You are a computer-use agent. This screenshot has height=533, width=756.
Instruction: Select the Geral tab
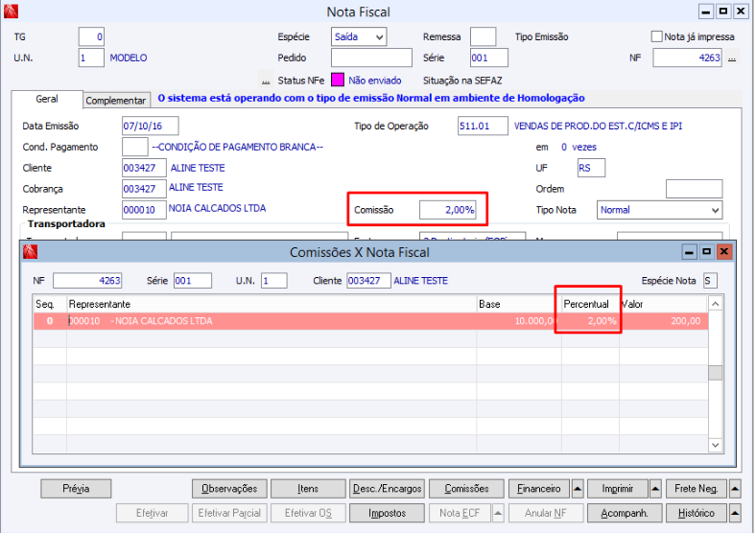[46, 99]
